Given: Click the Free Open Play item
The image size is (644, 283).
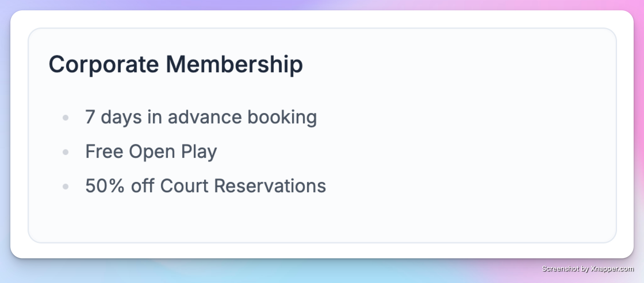Looking at the screenshot, I should click(151, 152).
